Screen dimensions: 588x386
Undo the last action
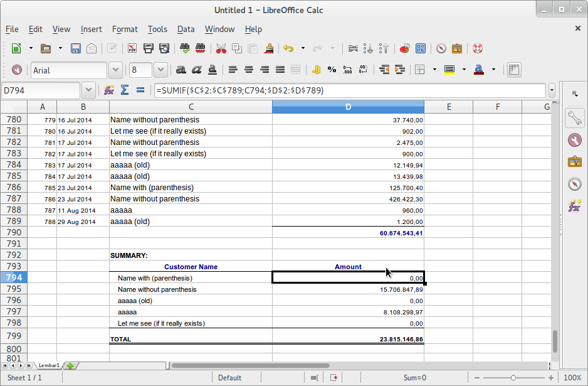(x=288, y=48)
